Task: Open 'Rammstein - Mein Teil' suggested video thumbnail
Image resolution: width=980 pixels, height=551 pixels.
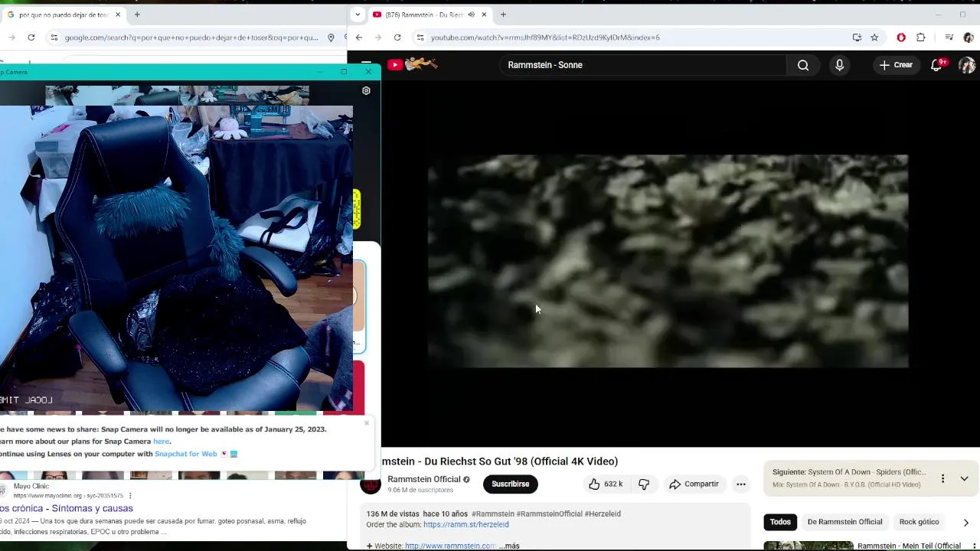Action: coord(808,546)
